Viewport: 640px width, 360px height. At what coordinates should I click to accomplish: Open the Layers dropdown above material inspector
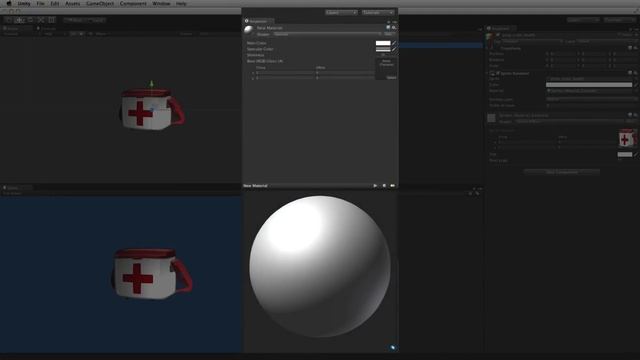click(341, 12)
